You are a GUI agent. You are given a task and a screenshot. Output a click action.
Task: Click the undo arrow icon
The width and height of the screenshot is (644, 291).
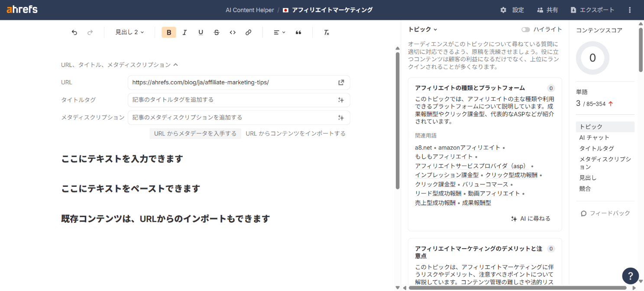point(74,32)
